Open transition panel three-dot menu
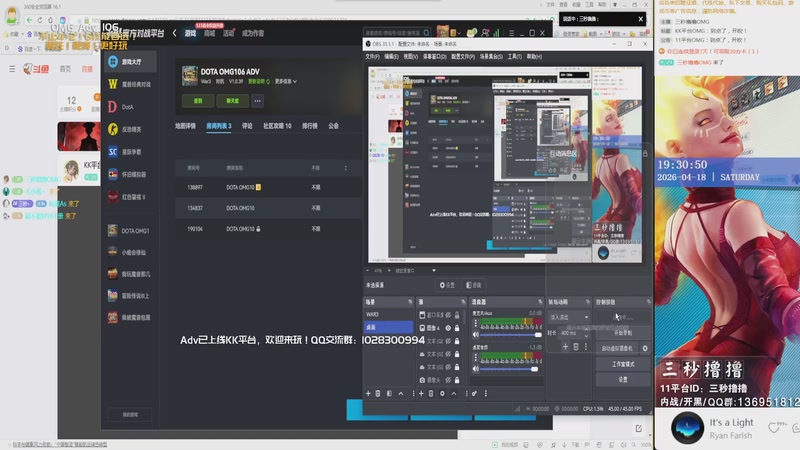800x450 pixels. coord(586,347)
